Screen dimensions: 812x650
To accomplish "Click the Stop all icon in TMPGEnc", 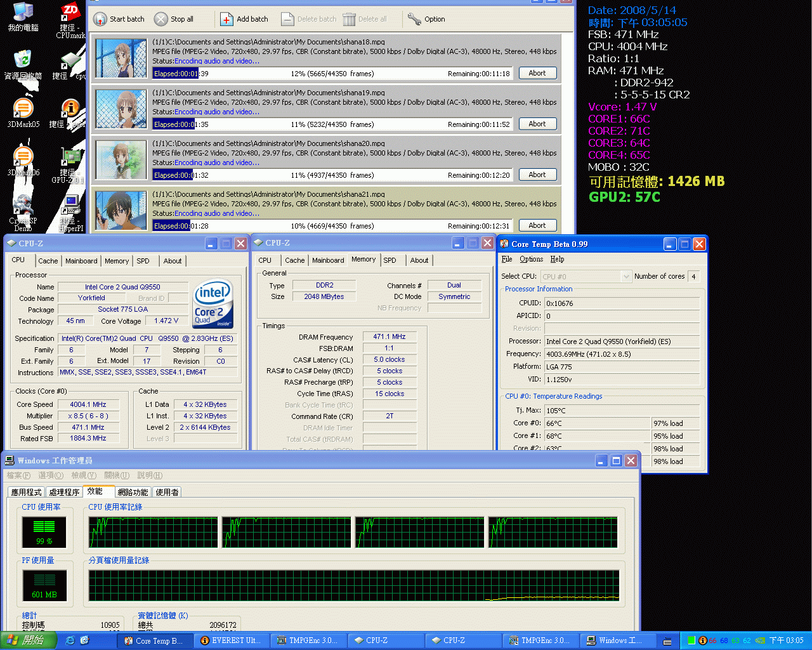I will point(161,19).
